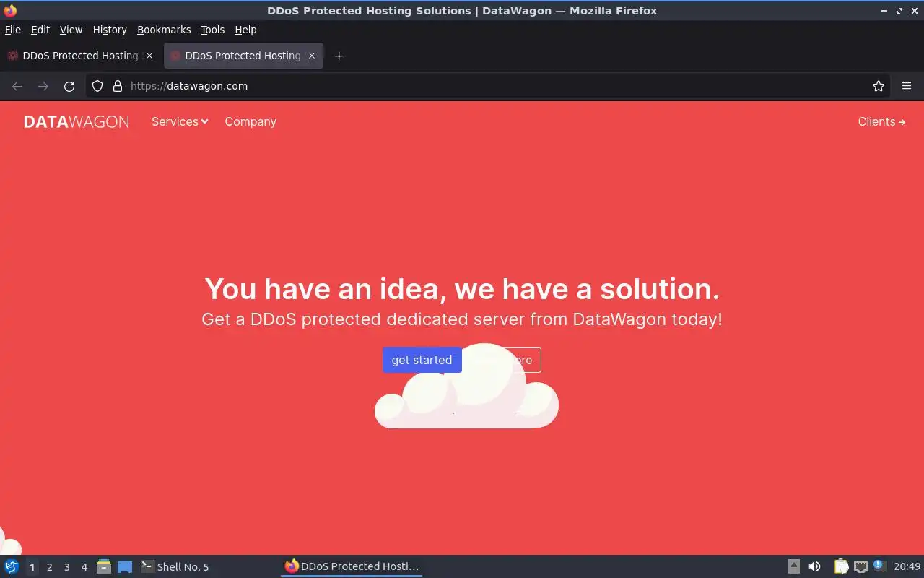Close the second active browser tab
This screenshot has height=578, width=924.
tap(312, 56)
